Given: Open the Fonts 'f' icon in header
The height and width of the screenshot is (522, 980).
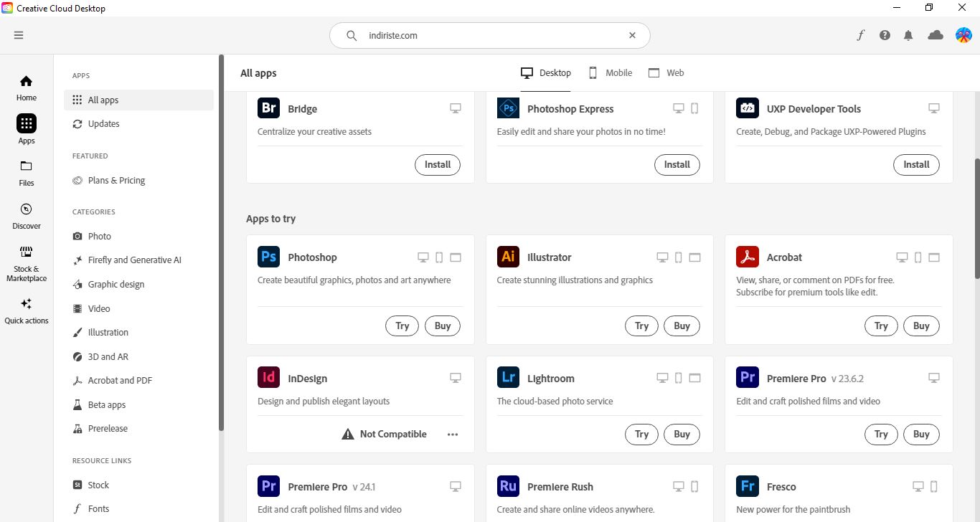Looking at the screenshot, I should point(861,35).
